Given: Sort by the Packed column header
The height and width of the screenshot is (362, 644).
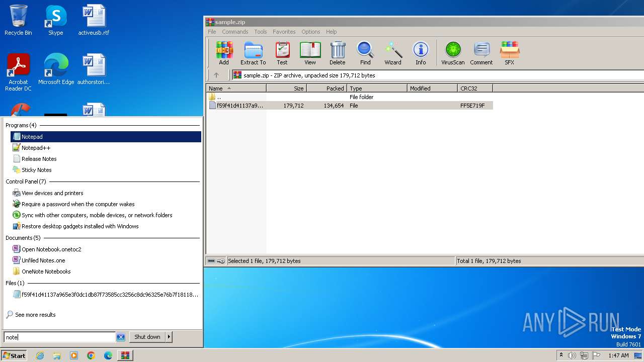Looking at the screenshot, I should [x=327, y=88].
